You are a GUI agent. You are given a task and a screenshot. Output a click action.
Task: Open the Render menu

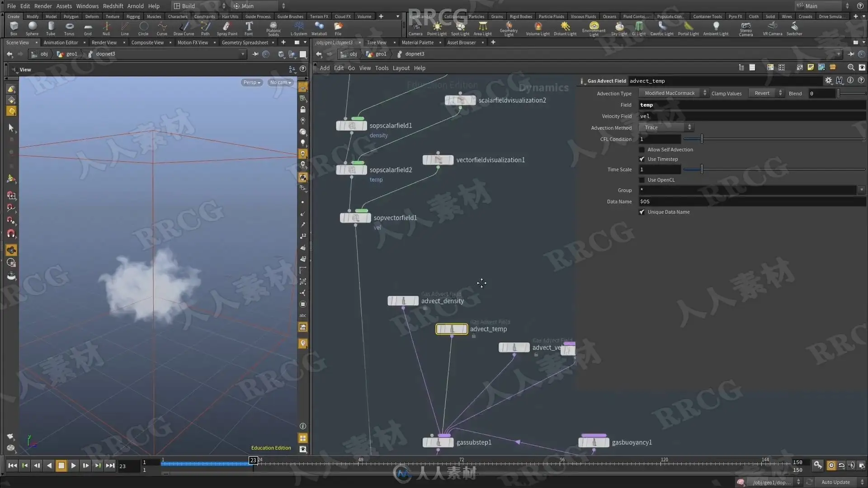tap(43, 6)
